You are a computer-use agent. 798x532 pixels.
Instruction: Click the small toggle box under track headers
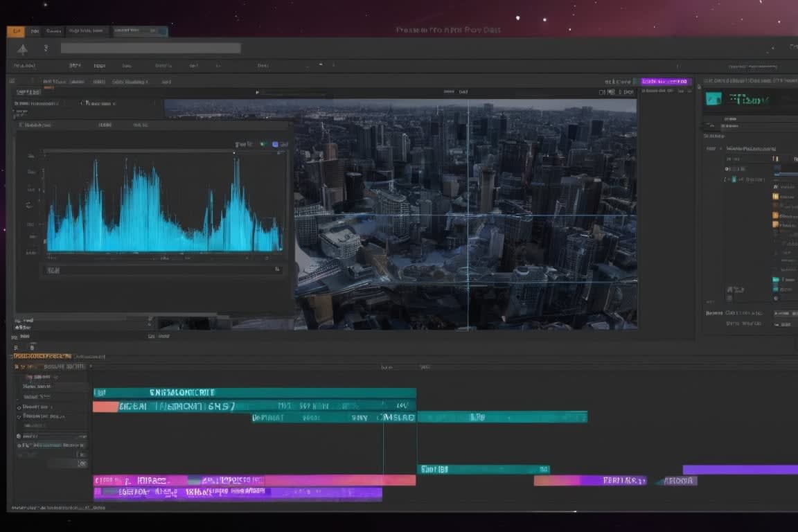[81, 463]
